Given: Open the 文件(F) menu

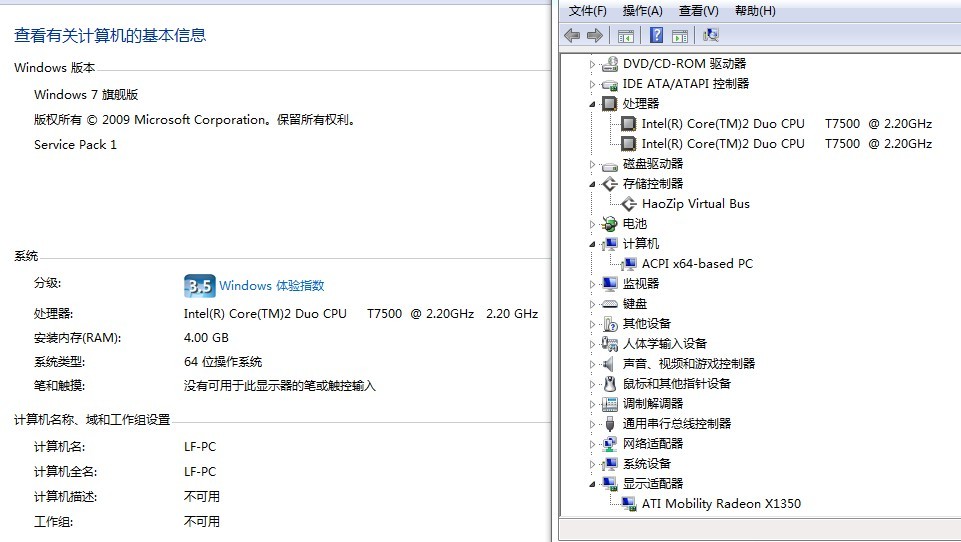Looking at the screenshot, I should (587, 11).
